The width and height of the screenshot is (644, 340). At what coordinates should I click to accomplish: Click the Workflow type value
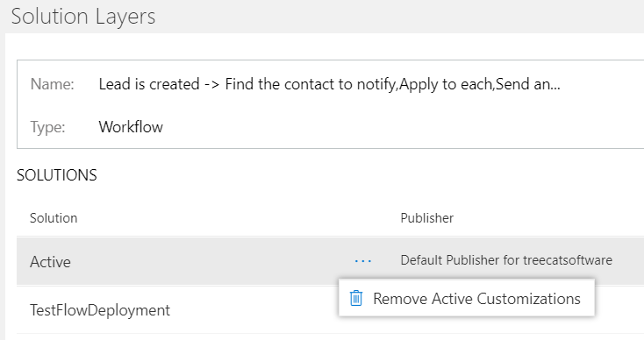[x=131, y=127]
